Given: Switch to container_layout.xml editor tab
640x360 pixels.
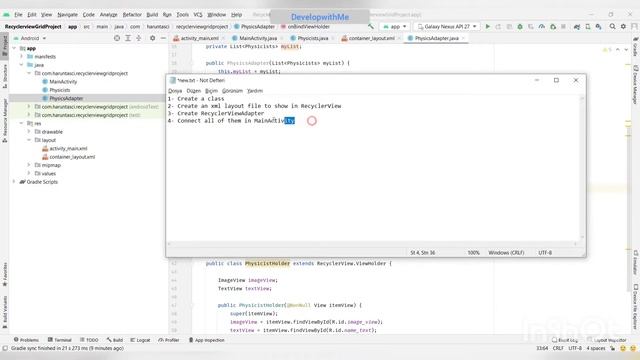Looking at the screenshot, I should (371, 38).
